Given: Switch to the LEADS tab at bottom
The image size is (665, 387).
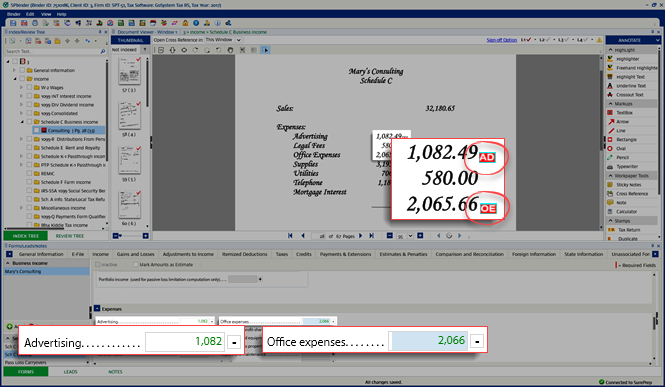Looking at the screenshot, I should [x=70, y=372].
